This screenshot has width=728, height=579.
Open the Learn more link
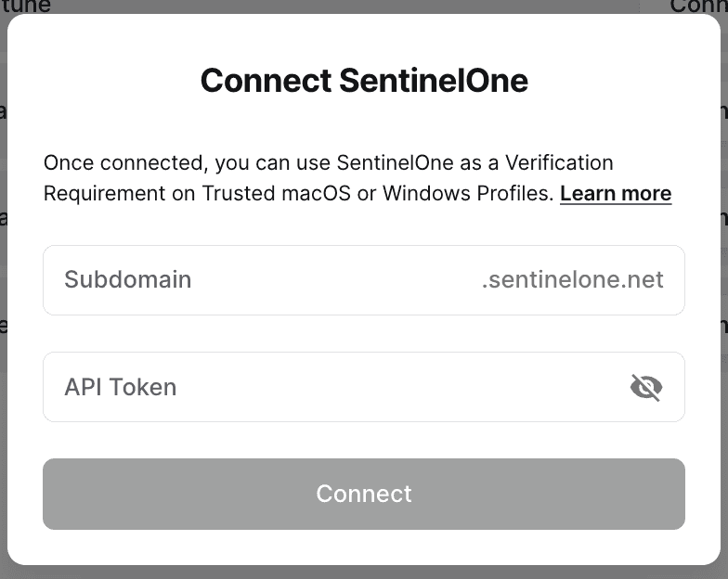pyautogui.click(x=615, y=194)
